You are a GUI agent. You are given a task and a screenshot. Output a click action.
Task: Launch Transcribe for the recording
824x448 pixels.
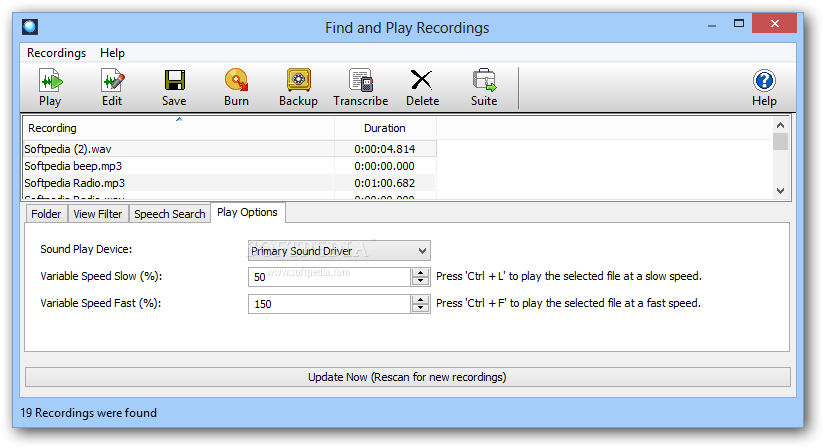coord(360,88)
